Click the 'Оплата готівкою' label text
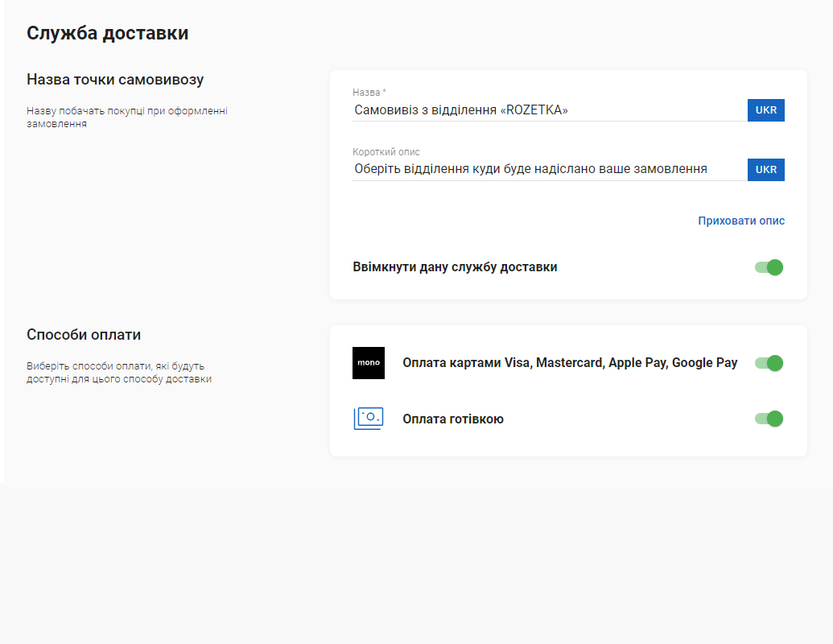The height and width of the screenshot is (644, 833). click(x=453, y=419)
